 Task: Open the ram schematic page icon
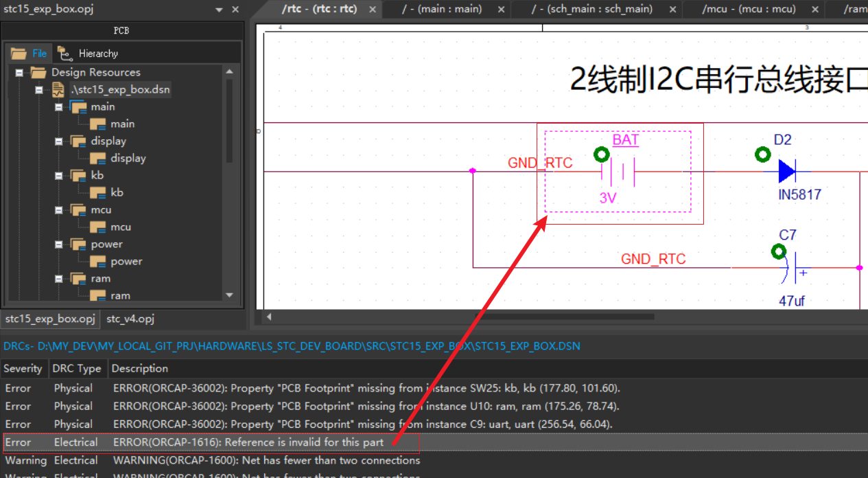[98, 295]
